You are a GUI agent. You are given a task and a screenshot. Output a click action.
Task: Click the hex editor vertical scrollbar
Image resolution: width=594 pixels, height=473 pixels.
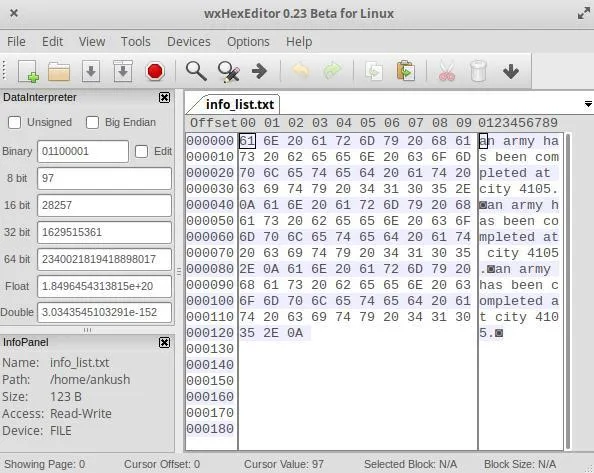[x=568, y=291]
